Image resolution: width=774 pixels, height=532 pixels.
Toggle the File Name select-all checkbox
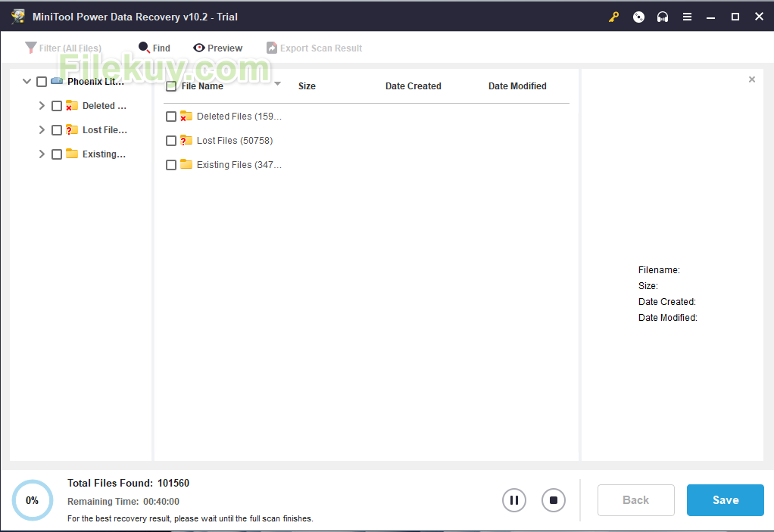(171, 86)
